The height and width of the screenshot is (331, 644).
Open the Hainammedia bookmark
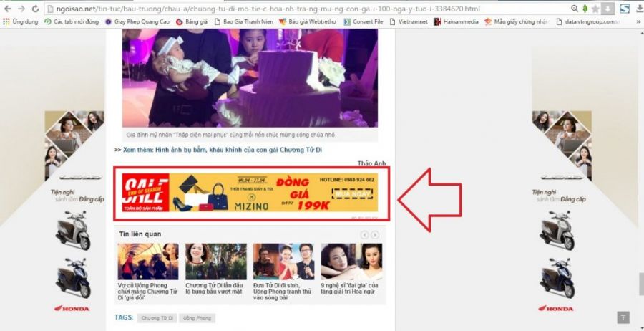point(456,21)
